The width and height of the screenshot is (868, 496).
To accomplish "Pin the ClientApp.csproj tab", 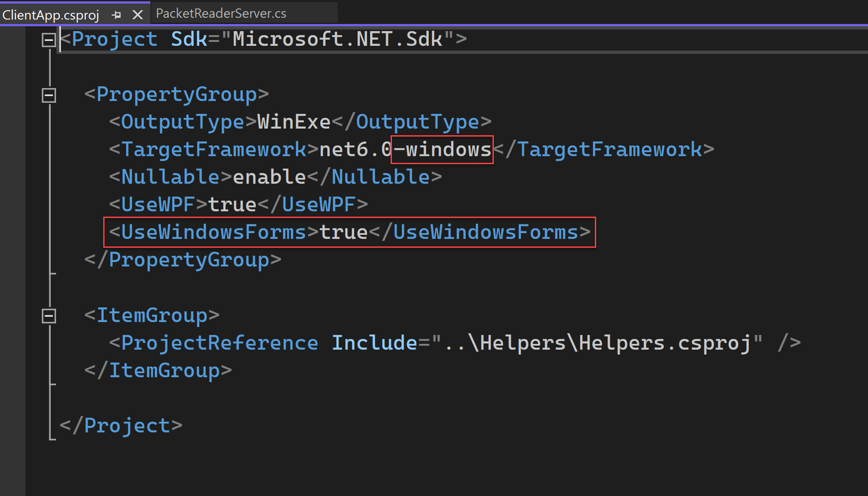I will click(117, 14).
